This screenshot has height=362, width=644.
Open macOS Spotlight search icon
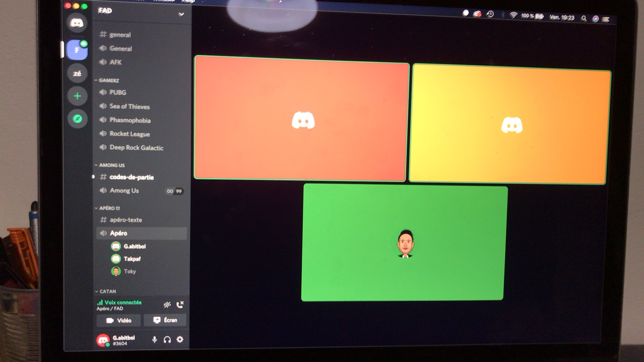[584, 18]
